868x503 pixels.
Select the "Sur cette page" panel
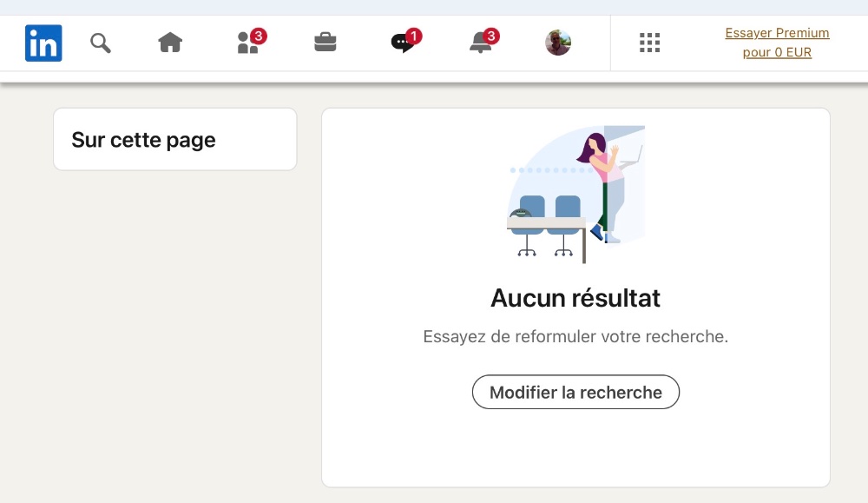175,140
